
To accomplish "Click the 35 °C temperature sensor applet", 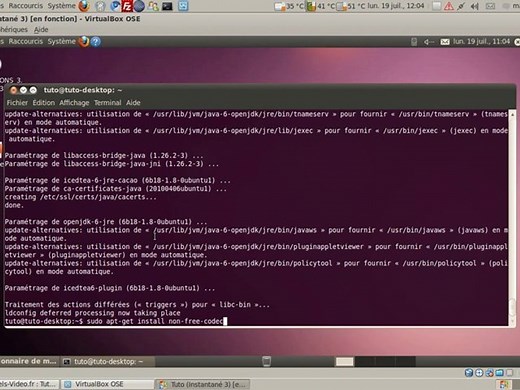I will coord(289,6).
